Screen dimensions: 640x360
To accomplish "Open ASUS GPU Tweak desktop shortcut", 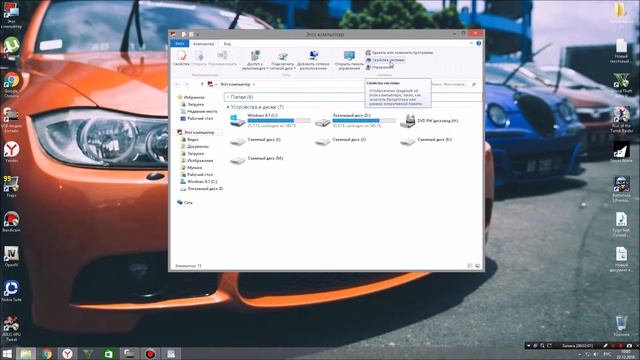I will (11, 328).
